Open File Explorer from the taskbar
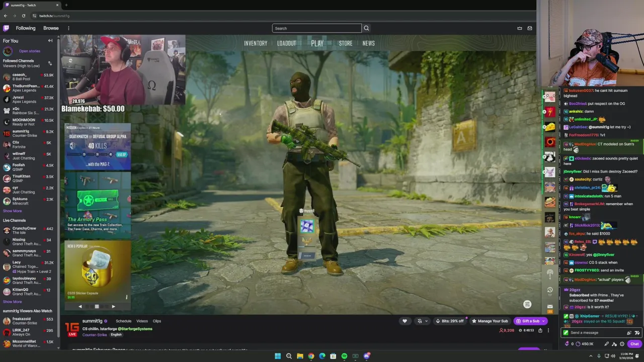Screen dimensions: 644x362 click(300, 356)
